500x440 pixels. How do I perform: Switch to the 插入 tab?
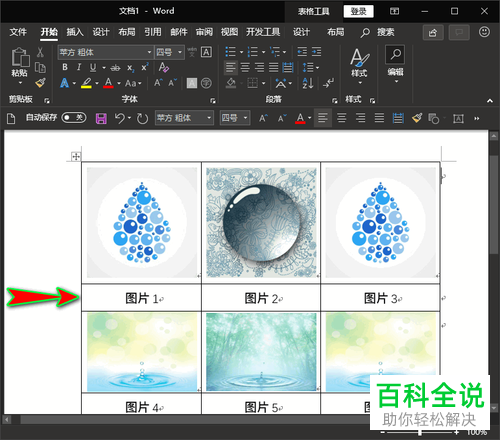coord(75,32)
